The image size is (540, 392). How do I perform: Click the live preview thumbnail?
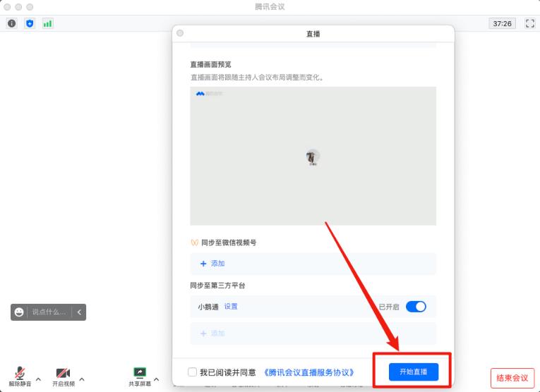[313, 156]
